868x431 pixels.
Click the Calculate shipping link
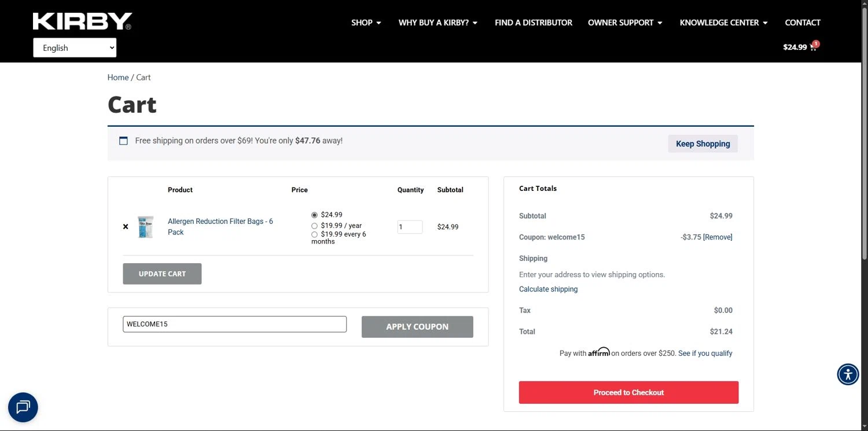tap(548, 289)
